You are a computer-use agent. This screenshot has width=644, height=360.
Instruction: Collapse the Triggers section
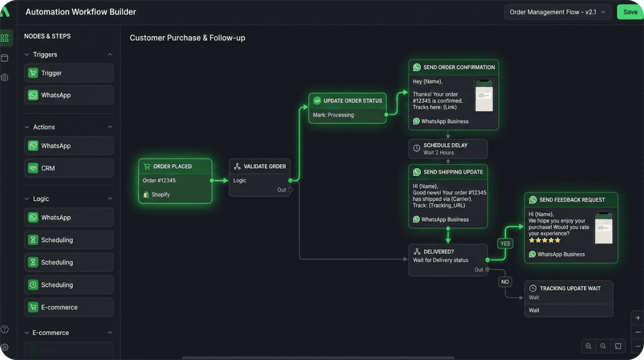(110, 55)
